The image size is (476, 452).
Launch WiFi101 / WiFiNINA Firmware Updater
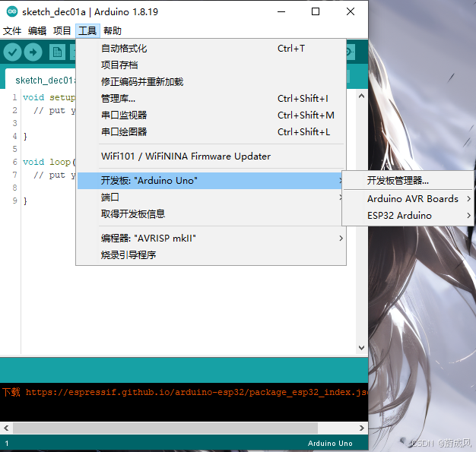211,156
